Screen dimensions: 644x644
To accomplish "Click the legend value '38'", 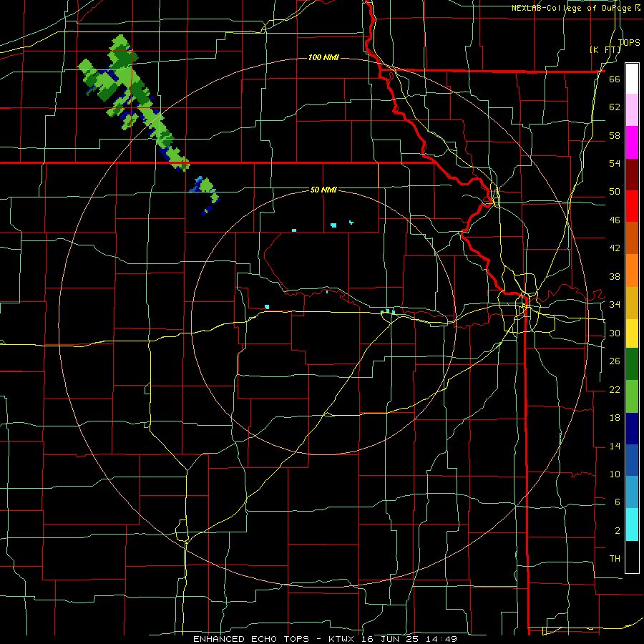I will [615, 276].
